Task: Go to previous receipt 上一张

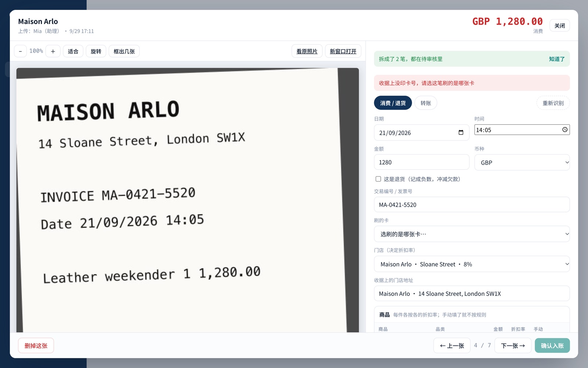Action: [452, 346]
